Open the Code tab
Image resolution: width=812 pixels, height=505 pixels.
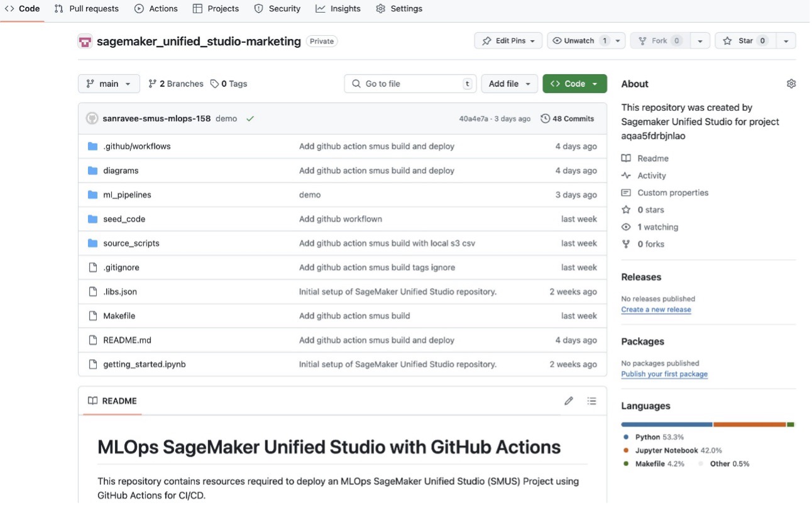click(x=22, y=9)
